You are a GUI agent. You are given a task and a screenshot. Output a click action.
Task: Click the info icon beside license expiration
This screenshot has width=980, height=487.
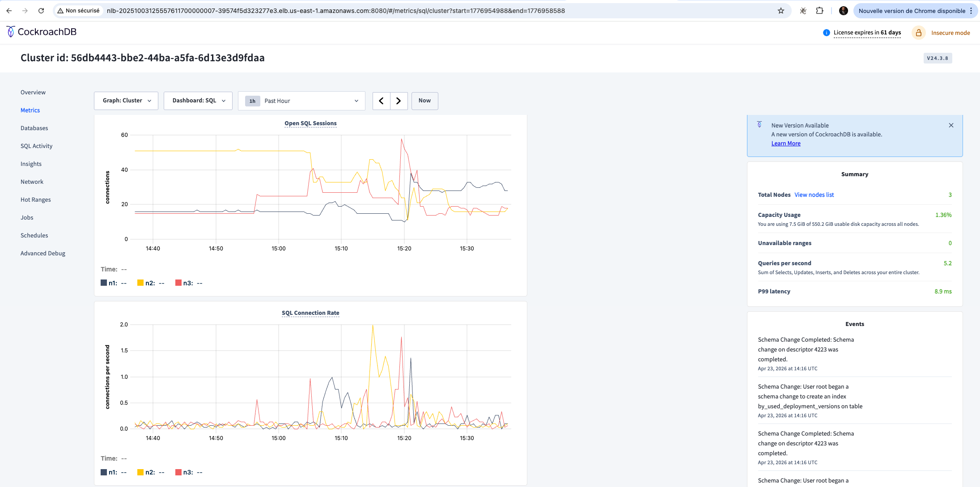pos(826,32)
